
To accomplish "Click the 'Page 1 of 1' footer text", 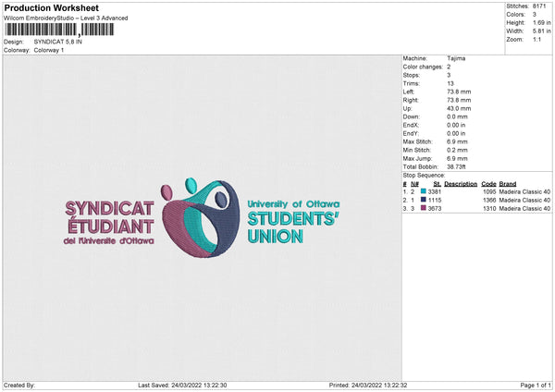I will click(x=536, y=386).
